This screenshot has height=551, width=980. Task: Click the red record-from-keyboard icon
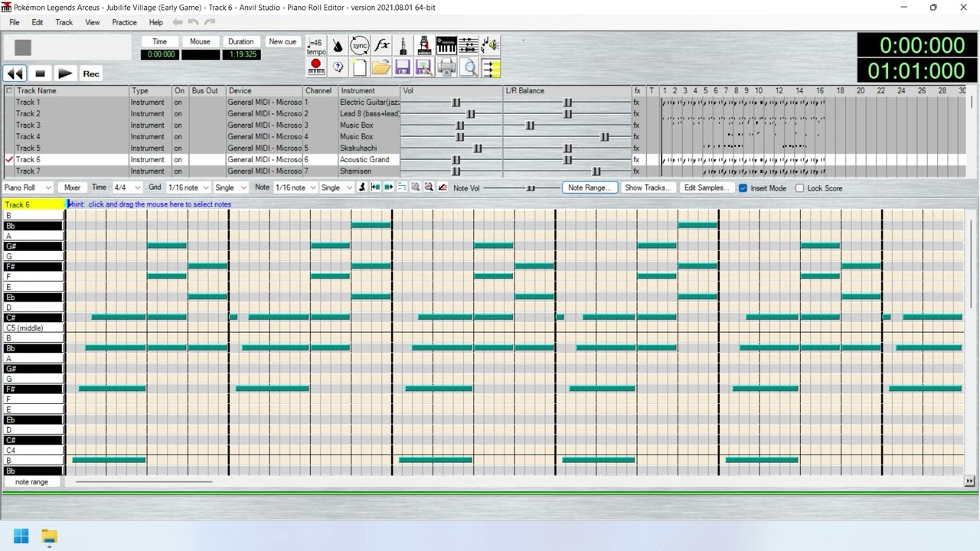point(315,68)
